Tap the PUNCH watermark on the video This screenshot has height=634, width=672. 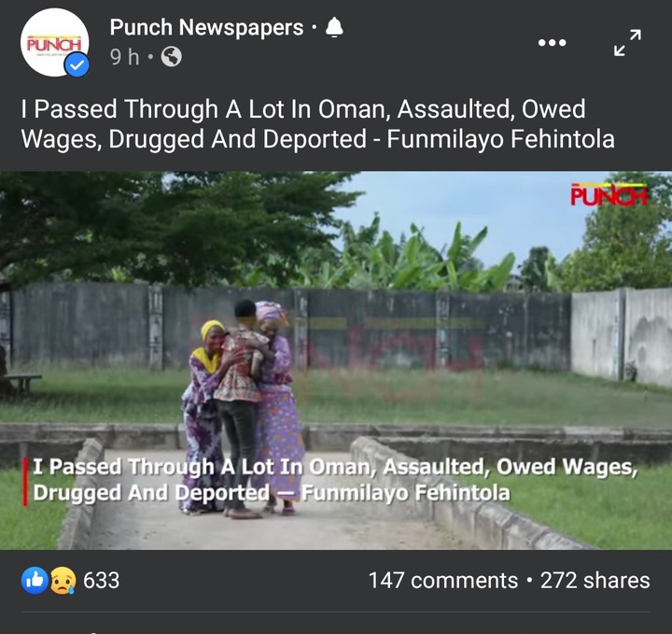click(609, 195)
